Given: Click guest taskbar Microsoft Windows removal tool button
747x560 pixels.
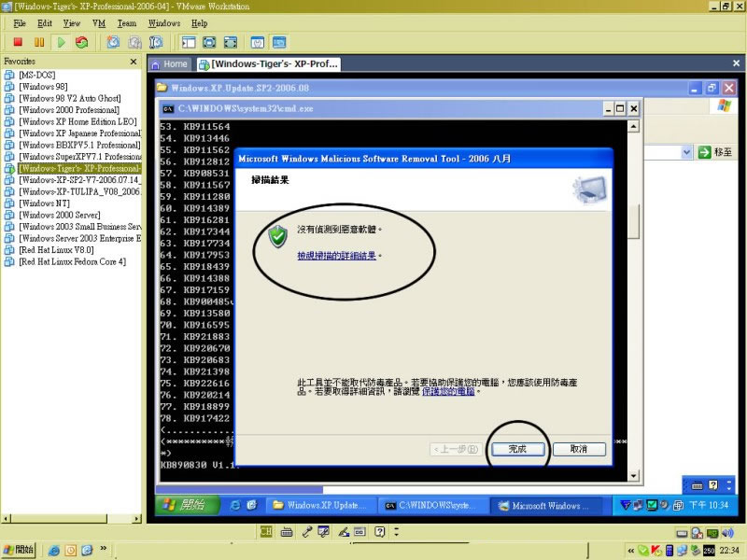Looking at the screenshot, I should point(546,506).
